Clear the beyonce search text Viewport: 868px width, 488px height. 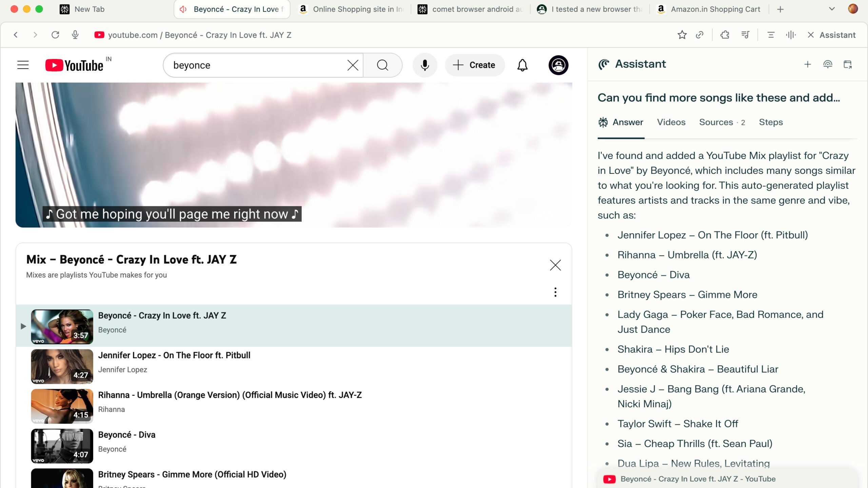point(353,65)
